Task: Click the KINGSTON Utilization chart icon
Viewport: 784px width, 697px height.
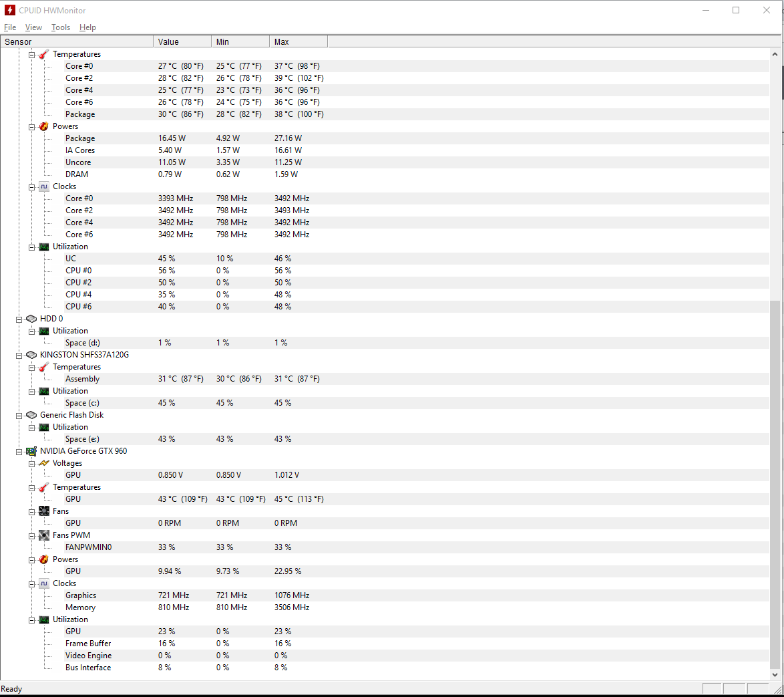Action: coord(44,391)
